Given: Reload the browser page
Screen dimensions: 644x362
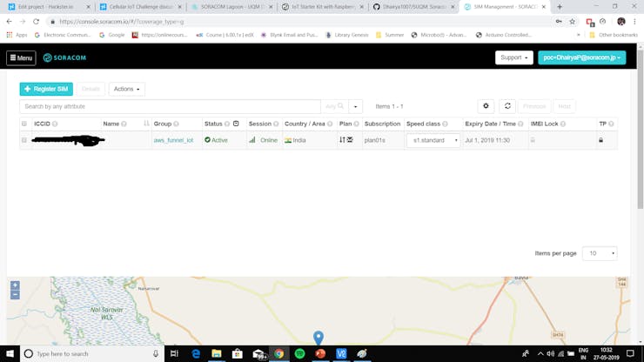Looking at the screenshot, I should 37,22.
